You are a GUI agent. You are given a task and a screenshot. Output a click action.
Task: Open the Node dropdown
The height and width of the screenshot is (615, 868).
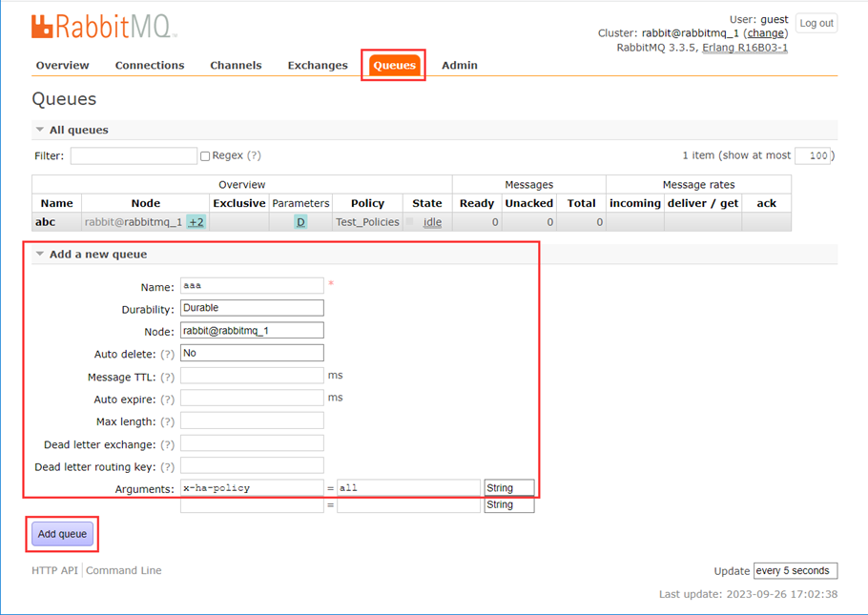[252, 331]
